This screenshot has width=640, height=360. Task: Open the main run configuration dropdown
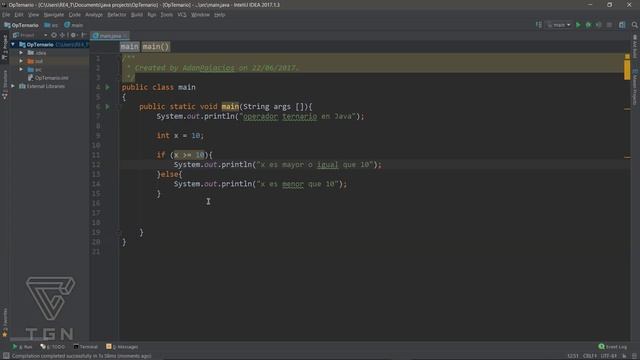click(x=559, y=25)
